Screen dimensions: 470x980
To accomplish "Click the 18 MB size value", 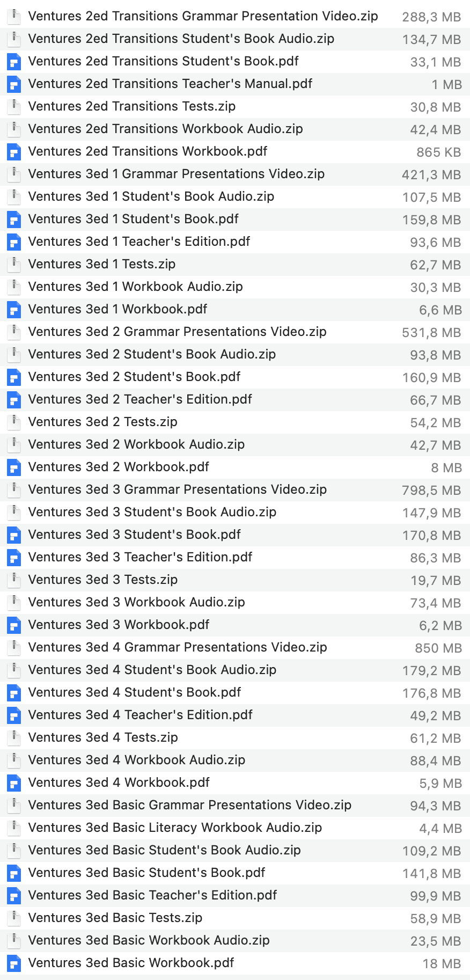I will coord(442,964).
